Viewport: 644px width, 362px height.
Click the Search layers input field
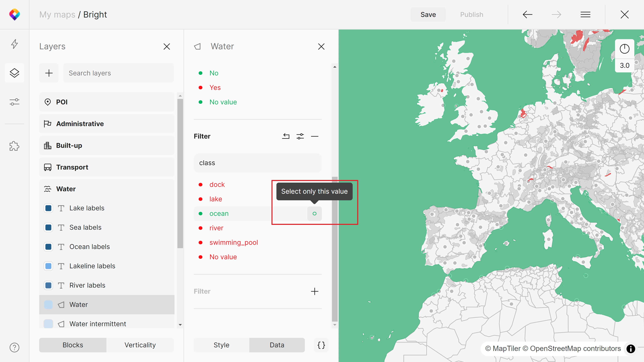(x=118, y=73)
